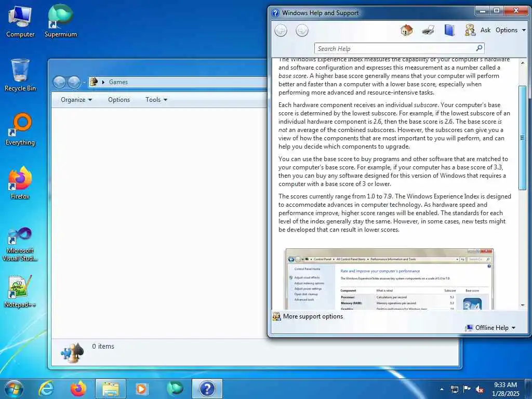Image resolution: width=532 pixels, height=399 pixels.
Task: Click the muted volume tray icon
Action: tap(480, 390)
